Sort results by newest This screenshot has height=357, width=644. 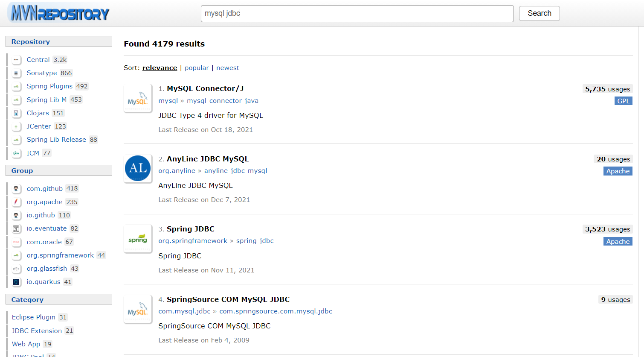(x=227, y=68)
